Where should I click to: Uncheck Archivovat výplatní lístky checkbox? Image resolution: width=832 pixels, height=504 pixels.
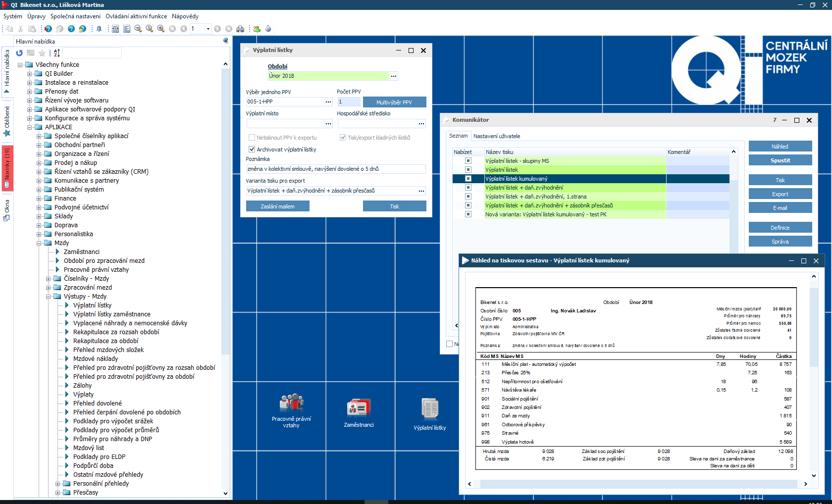coord(252,150)
